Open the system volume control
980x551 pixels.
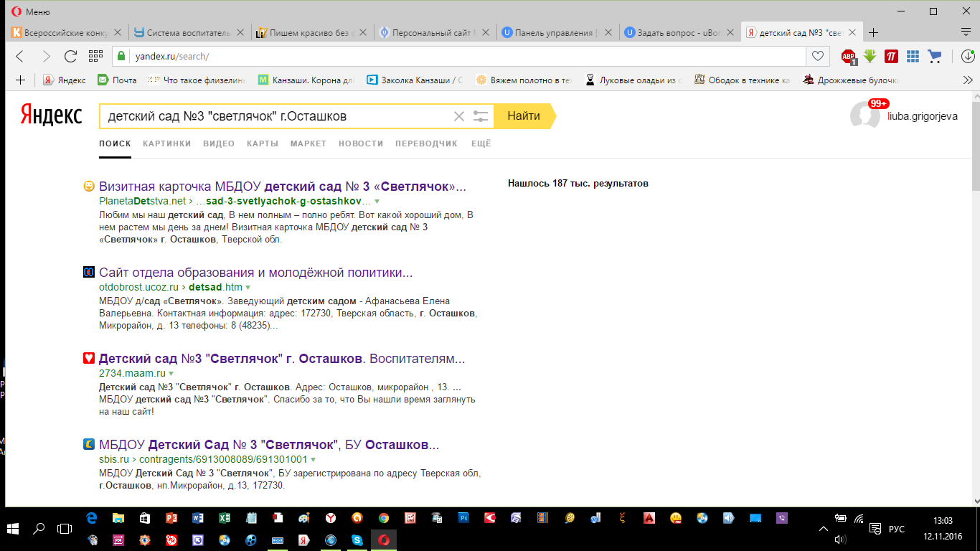click(841, 539)
